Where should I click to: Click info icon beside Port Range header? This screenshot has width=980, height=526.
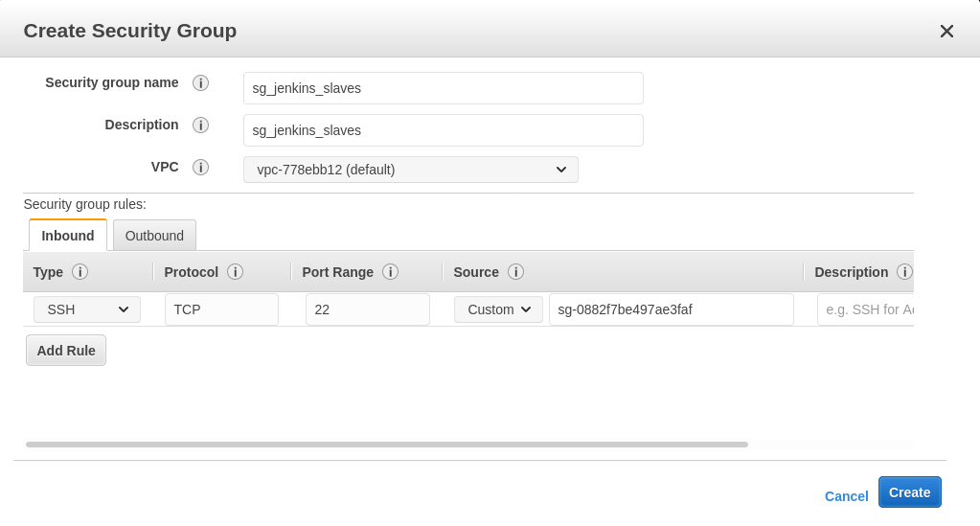click(x=390, y=272)
